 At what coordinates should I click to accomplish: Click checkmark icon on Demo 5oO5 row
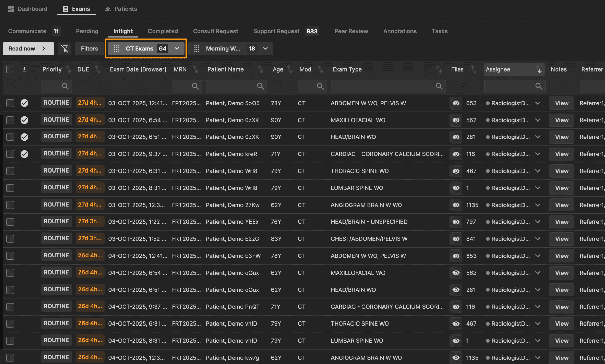(x=24, y=103)
